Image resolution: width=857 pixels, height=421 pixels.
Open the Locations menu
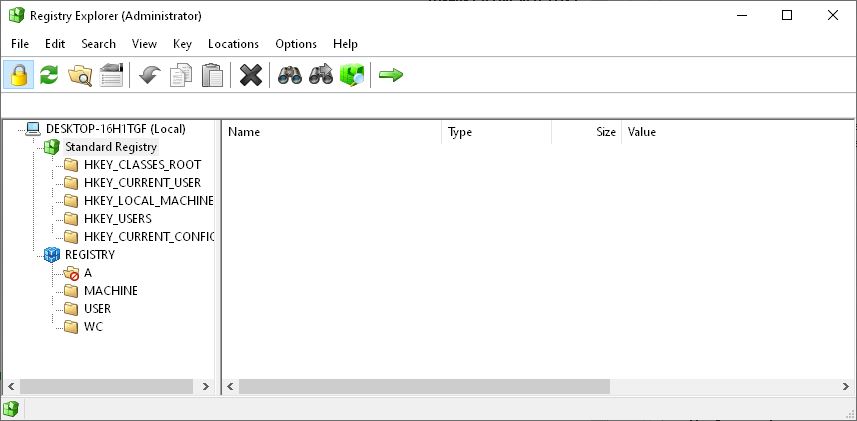(233, 44)
